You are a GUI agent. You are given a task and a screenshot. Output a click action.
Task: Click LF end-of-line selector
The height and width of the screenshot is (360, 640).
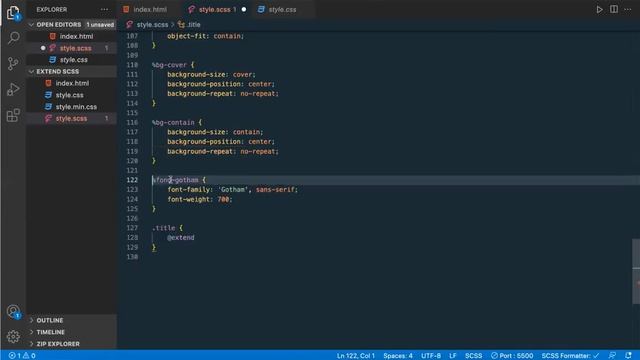click(453, 356)
